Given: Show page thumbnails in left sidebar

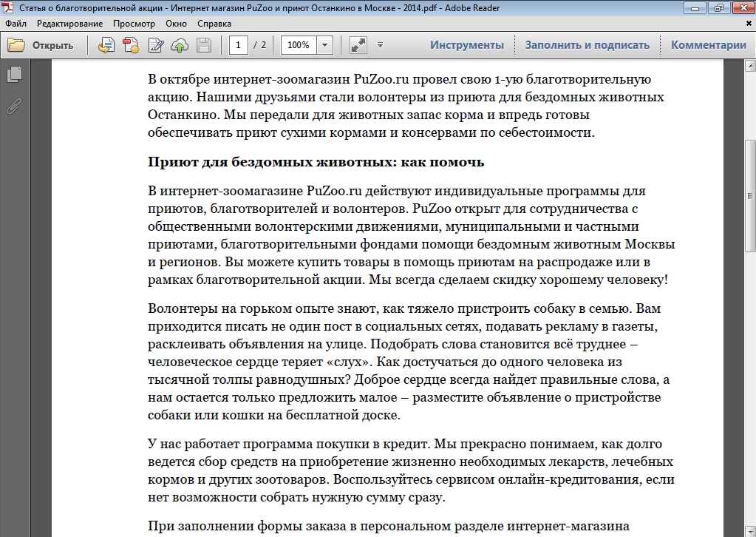Looking at the screenshot, I should [x=15, y=74].
